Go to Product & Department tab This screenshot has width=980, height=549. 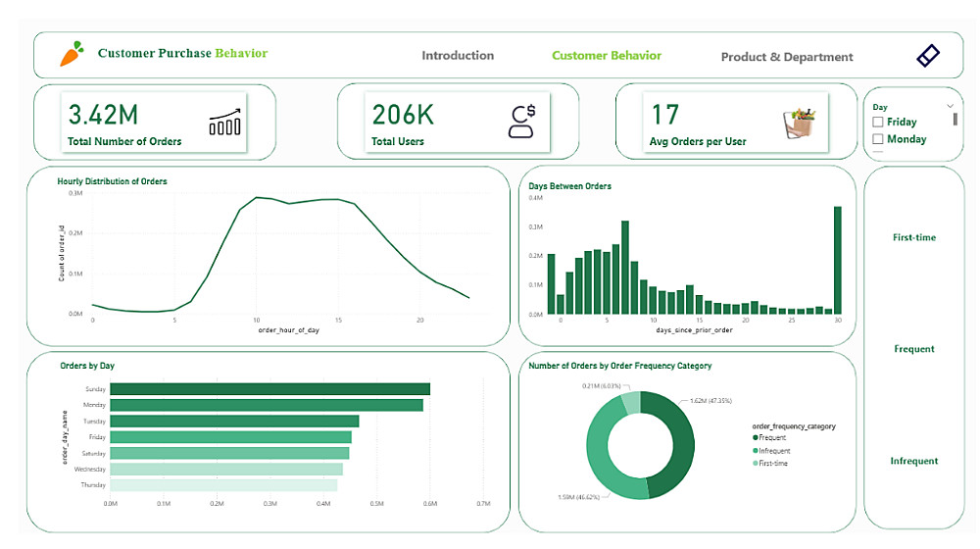pyautogui.click(x=787, y=57)
